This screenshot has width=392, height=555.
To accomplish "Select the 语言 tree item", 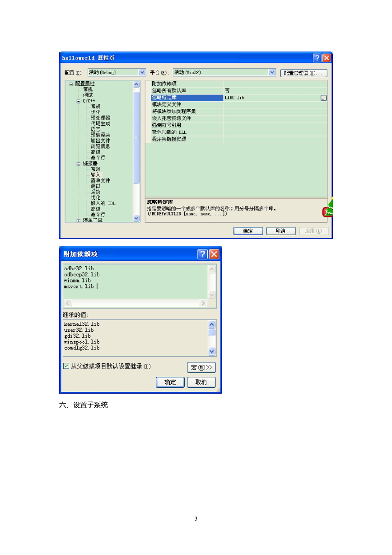I will pos(95,129).
